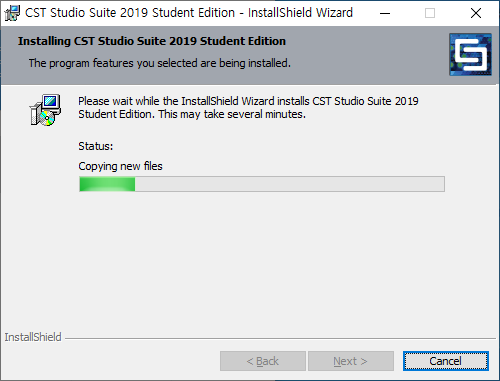The width and height of the screenshot is (500, 381).
Task: Click the empty grey part of the progress bar
Action: click(289, 184)
